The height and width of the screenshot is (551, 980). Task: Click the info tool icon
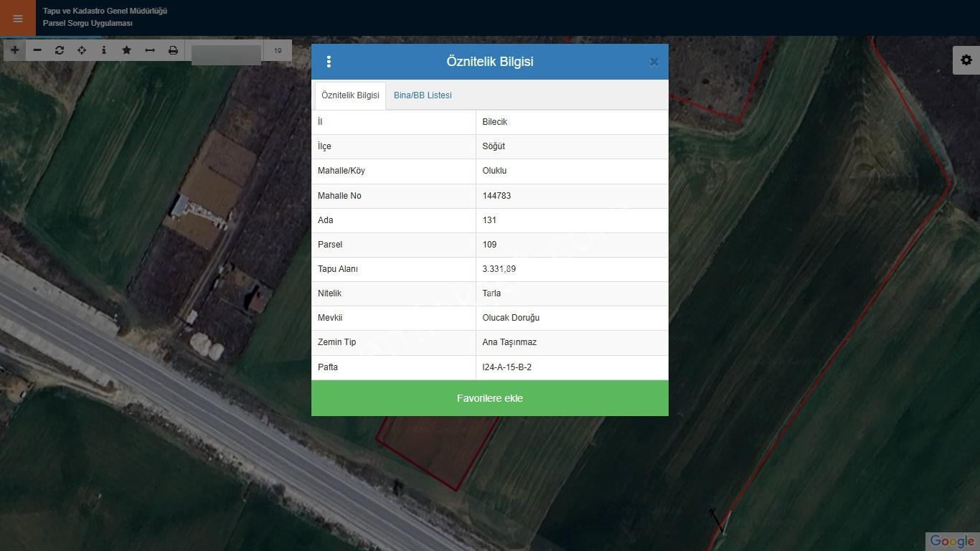pos(104,50)
